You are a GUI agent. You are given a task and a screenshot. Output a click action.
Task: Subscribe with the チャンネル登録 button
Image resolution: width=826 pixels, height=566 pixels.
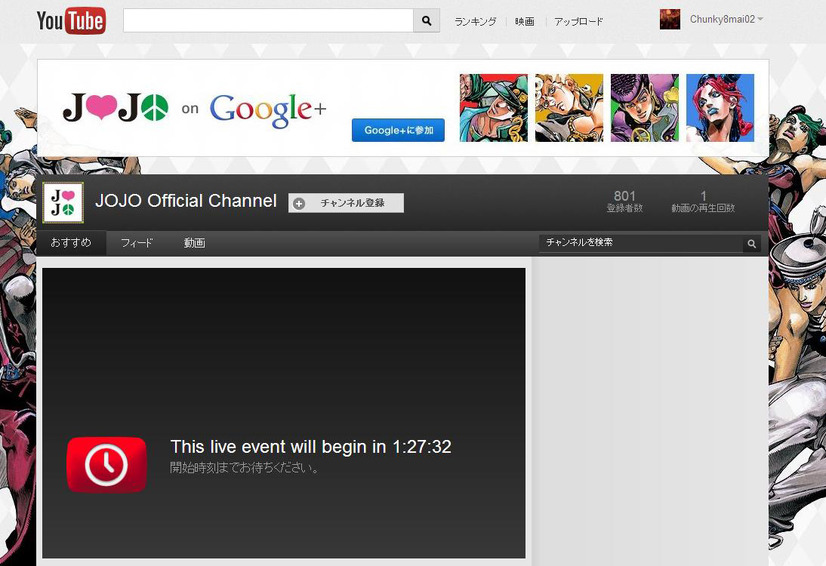(346, 203)
